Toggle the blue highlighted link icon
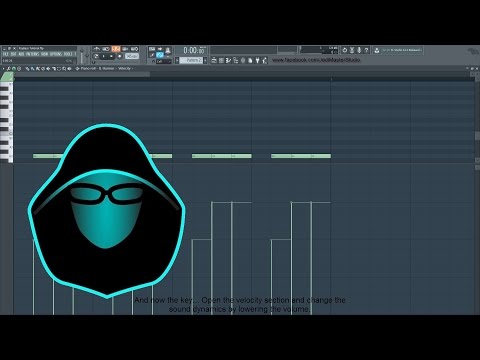This screenshot has width=480, height=360. (x=160, y=55)
